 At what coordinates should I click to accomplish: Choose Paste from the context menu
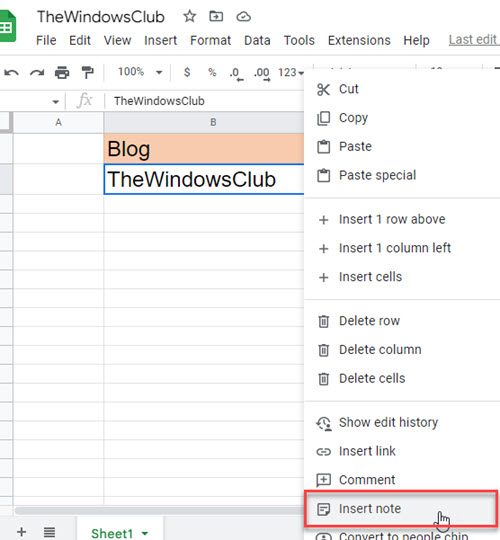(x=402, y=146)
